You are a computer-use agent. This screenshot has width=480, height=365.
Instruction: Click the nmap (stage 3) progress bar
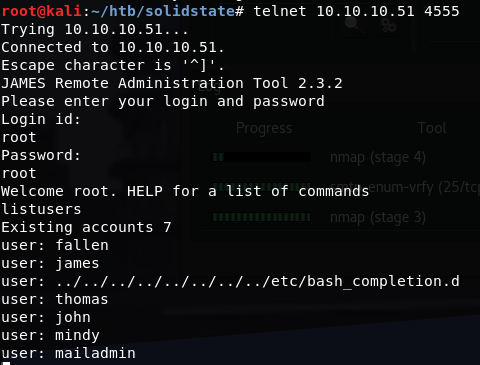(262, 217)
